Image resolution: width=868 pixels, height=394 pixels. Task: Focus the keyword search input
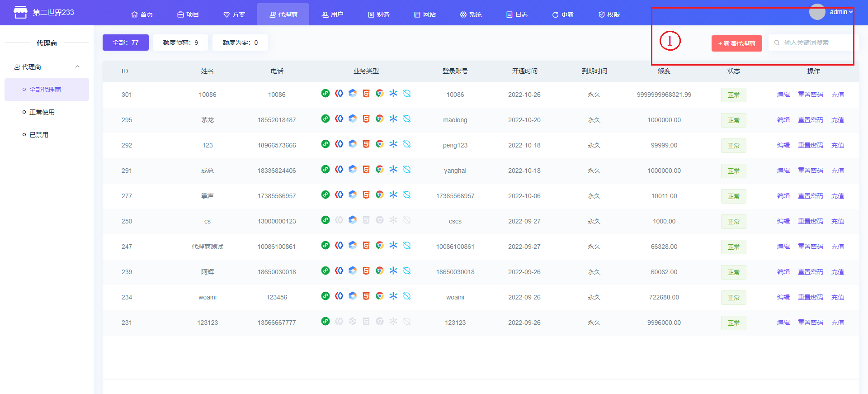pos(813,43)
